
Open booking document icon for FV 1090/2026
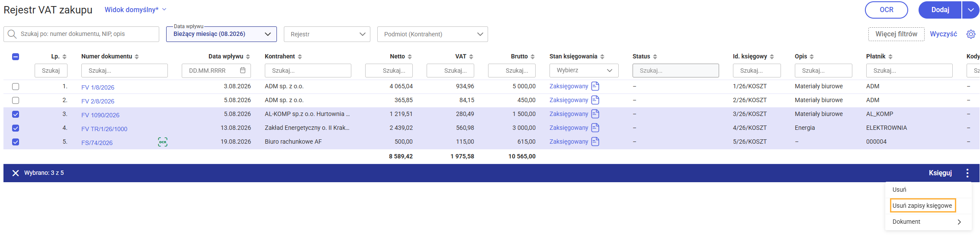pos(595,114)
